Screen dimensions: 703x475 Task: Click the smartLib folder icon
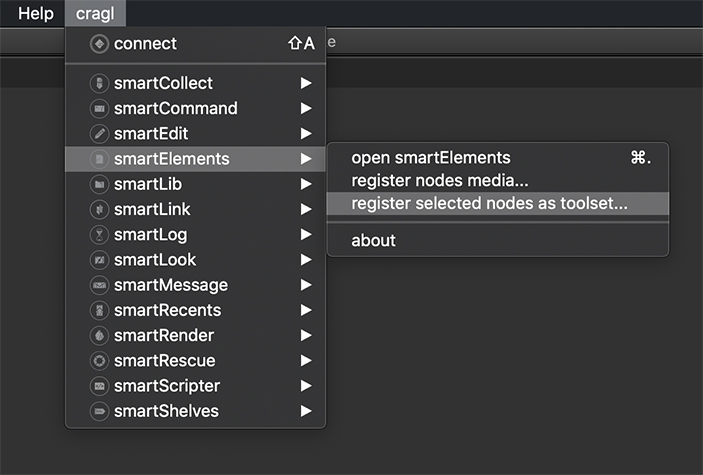98,184
